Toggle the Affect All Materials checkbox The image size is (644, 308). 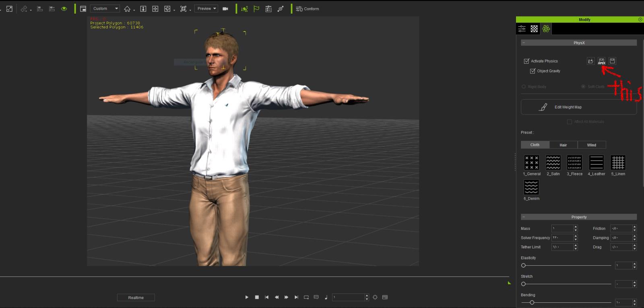click(570, 122)
